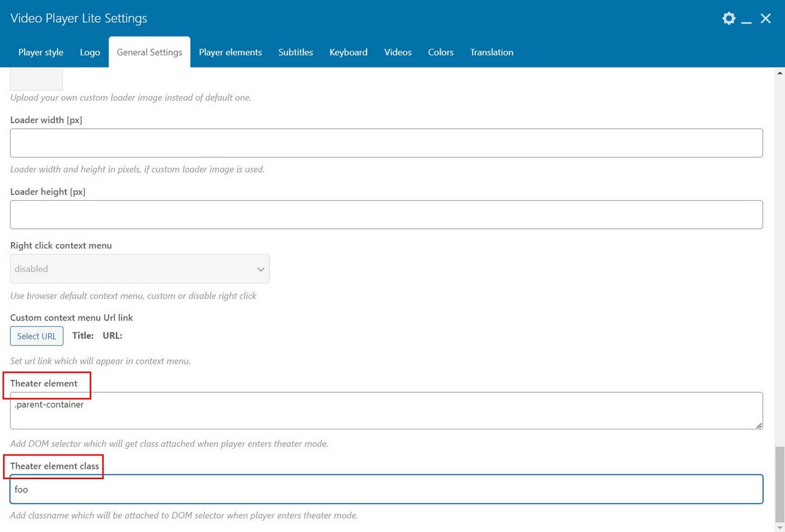The width and height of the screenshot is (785, 532).
Task: Open the settings gear icon
Action: coord(728,18)
